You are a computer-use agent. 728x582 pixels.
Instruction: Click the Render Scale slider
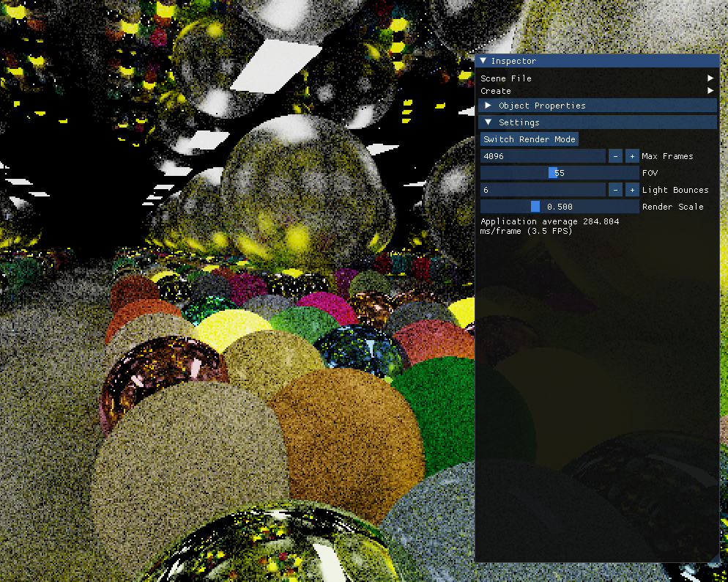pos(560,207)
